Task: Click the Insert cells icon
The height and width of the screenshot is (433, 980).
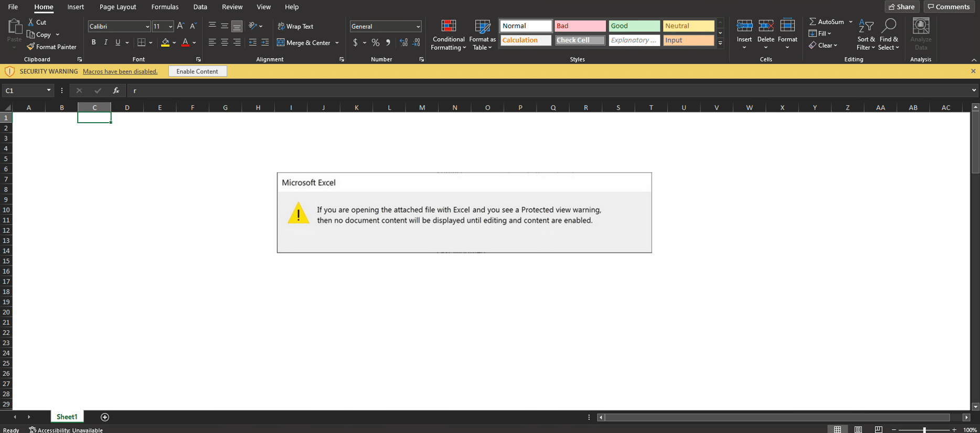Action: tap(744, 26)
